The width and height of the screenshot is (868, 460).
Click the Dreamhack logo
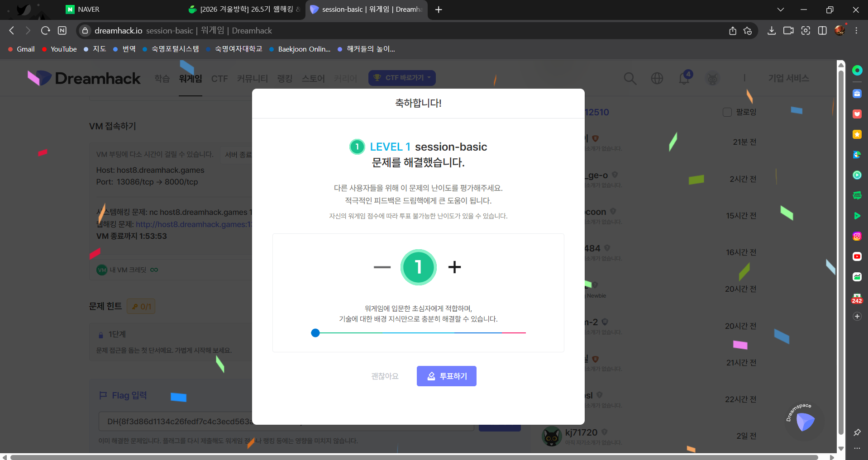point(84,77)
